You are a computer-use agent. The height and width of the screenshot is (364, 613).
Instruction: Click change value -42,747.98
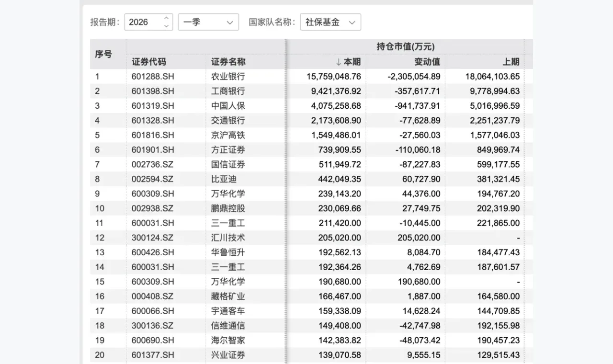tap(419, 326)
